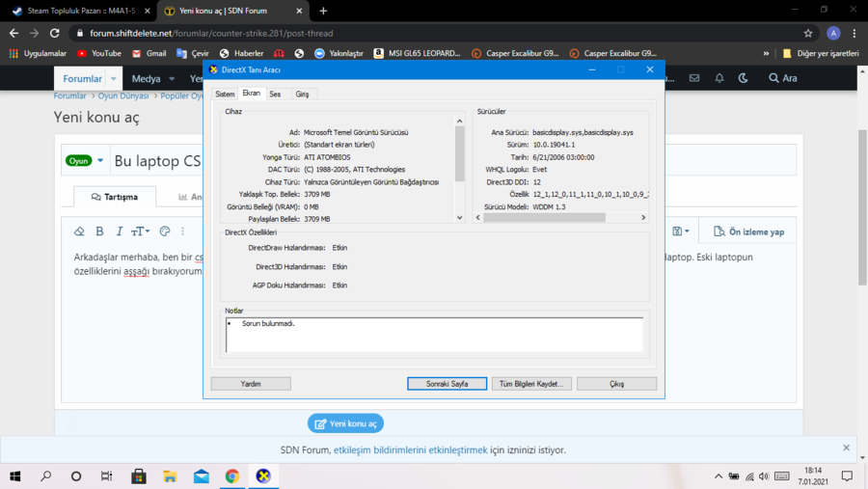Open Windows Start menu
The height and width of the screenshot is (489, 868).
tap(14, 476)
